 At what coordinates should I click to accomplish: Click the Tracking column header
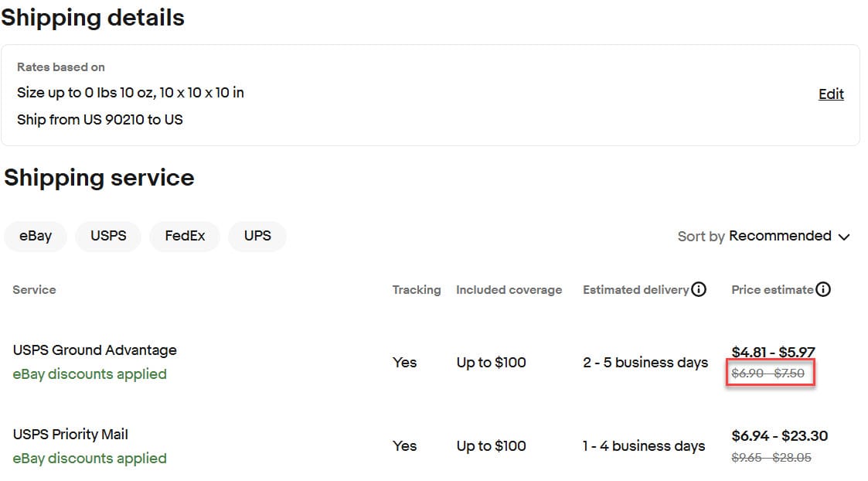point(416,290)
